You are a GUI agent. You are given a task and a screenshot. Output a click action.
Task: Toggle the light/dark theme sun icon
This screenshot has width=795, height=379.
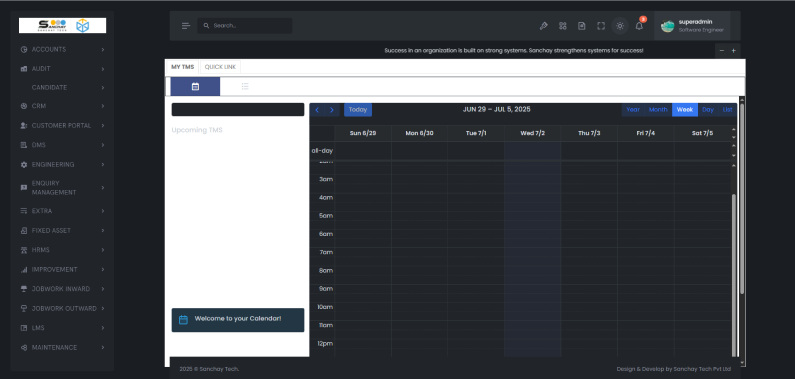pos(620,26)
